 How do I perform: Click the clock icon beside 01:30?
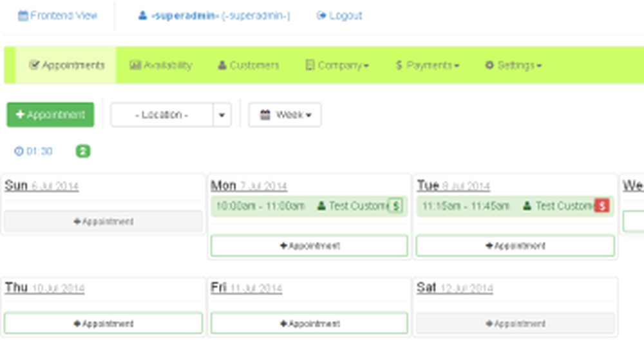[19, 151]
